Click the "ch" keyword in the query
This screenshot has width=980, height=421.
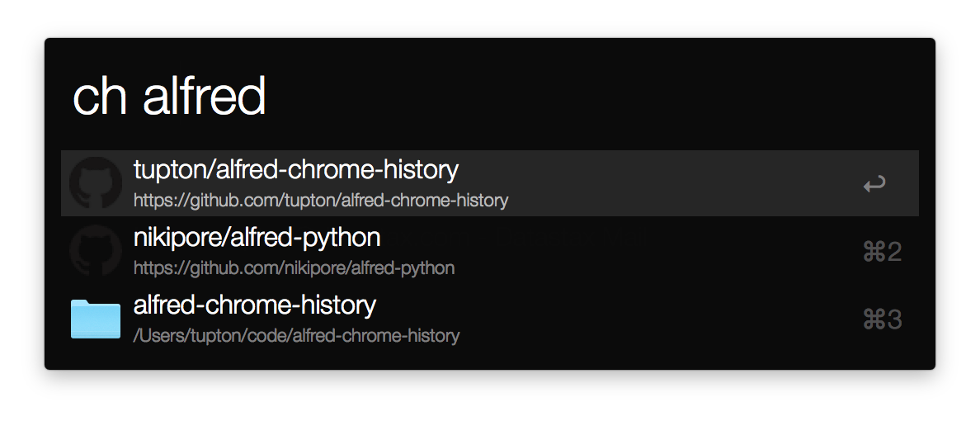(99, 96)
